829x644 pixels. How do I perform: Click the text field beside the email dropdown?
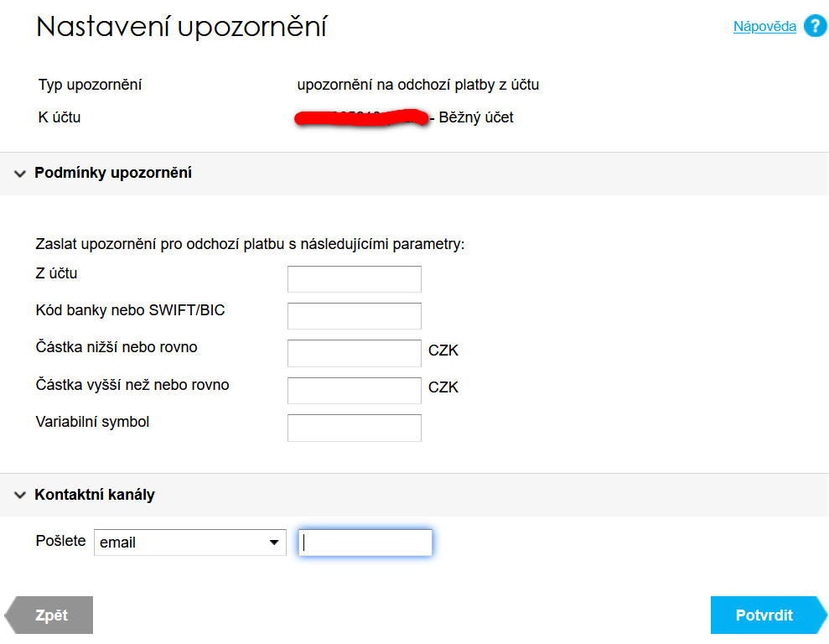point(365,543)
